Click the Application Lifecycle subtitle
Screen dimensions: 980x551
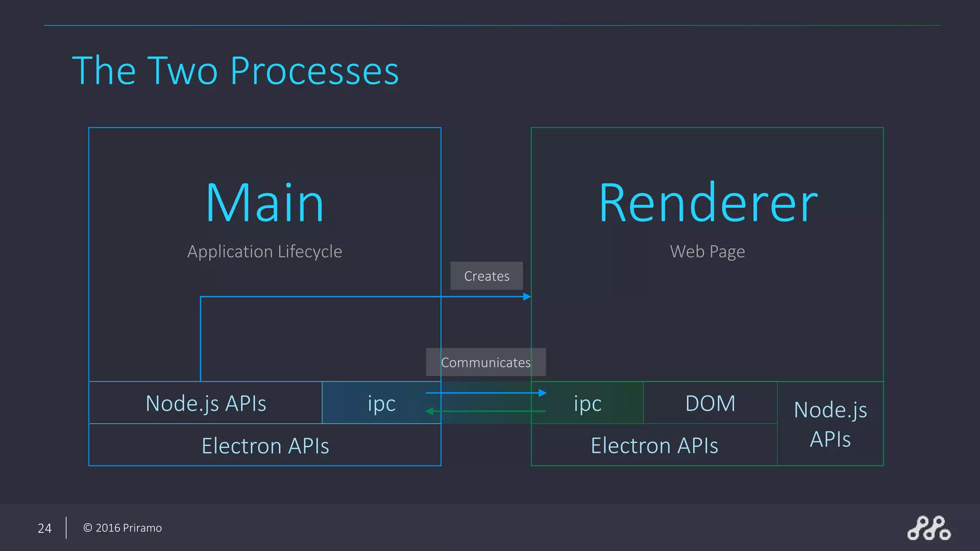pyautogui.click(x=265, y=252)
